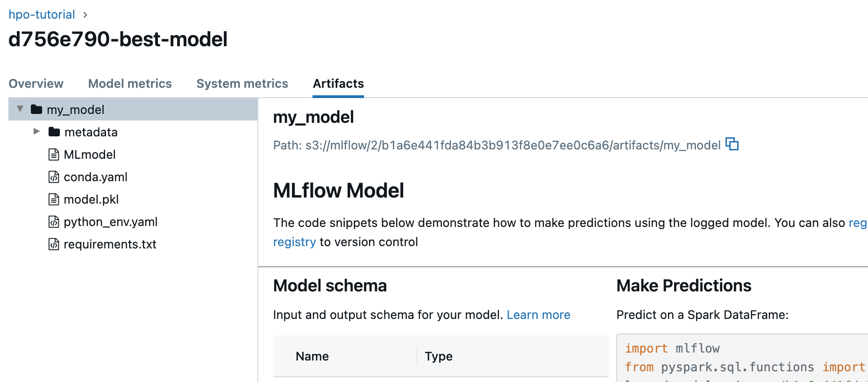Switch to the Overview tab
The height and width of the screenshot is (382, 868).
pyautogui.click(x=36, y=84)
